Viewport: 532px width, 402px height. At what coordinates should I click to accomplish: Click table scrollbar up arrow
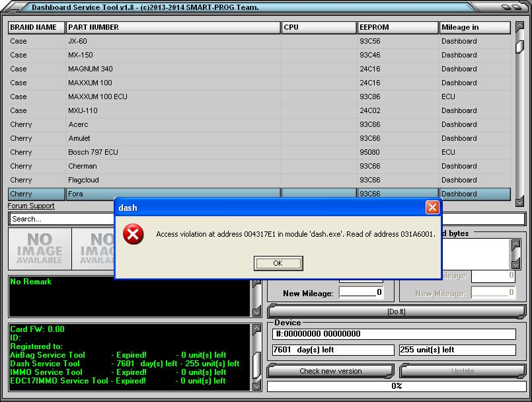(x=519, y=26)
